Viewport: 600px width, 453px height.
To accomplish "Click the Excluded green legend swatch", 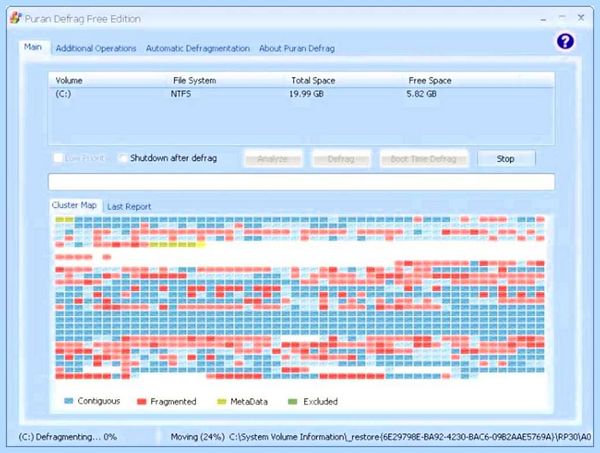I will 292,401.
